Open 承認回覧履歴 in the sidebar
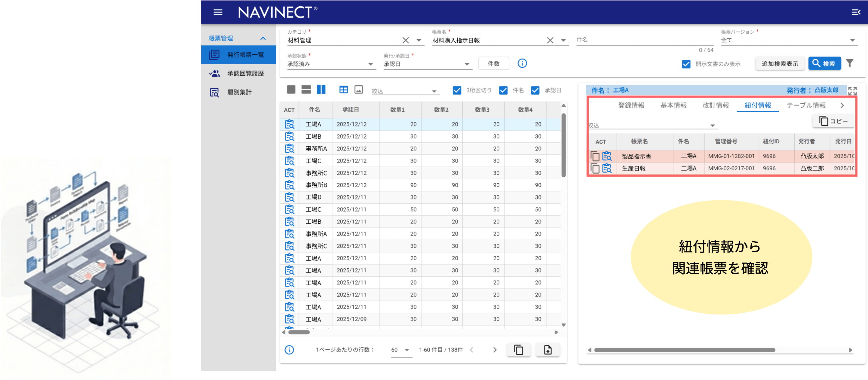The height and width of the screenshot is (380, 868). point(245,73)
